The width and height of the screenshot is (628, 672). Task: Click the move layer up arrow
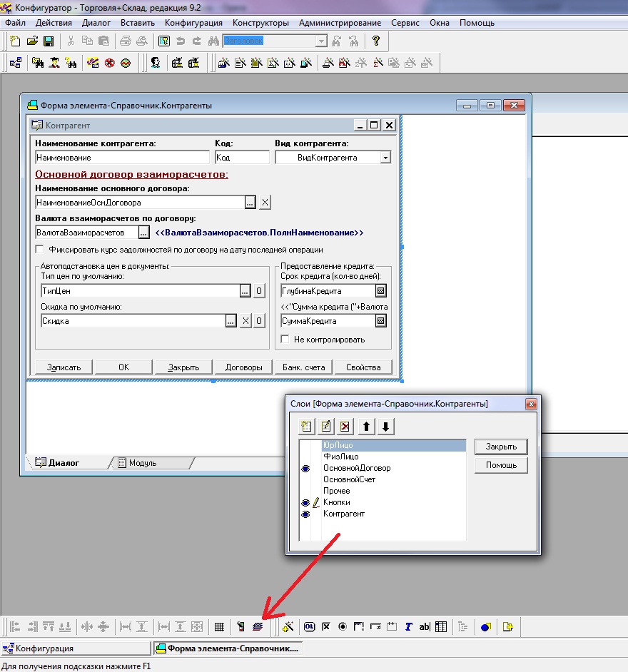click(366, 427)
